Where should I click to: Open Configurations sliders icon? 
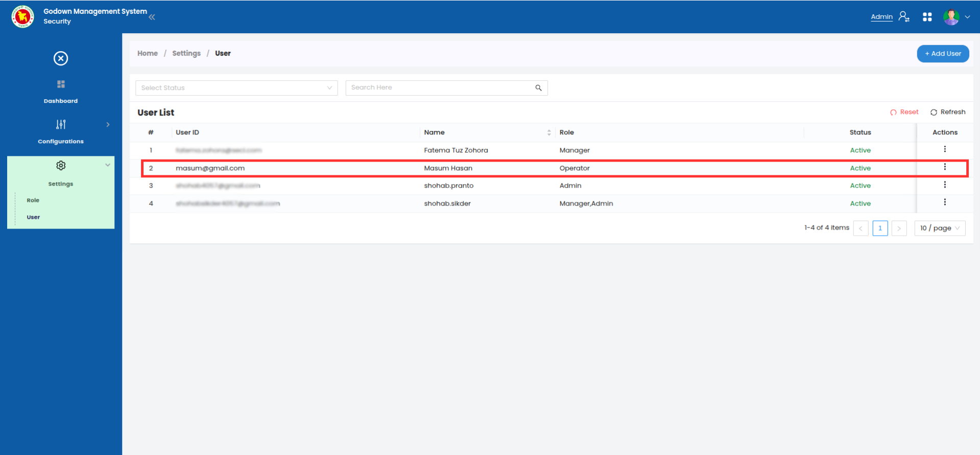(x=61, y=124)
